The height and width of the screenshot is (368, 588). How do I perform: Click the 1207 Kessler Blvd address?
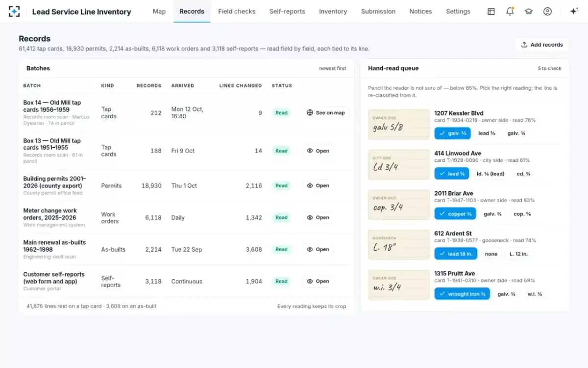(x=459, y=113)
